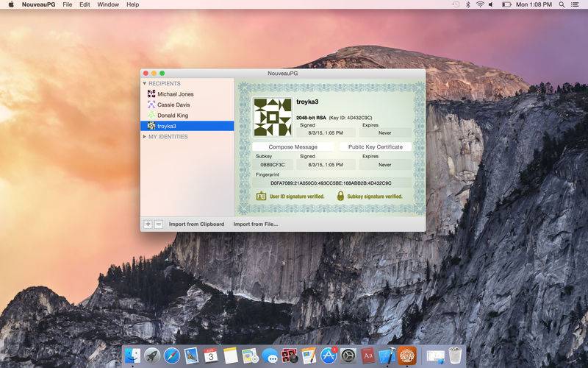
Task: Open Pages from the dock
Action: (309, 355)
